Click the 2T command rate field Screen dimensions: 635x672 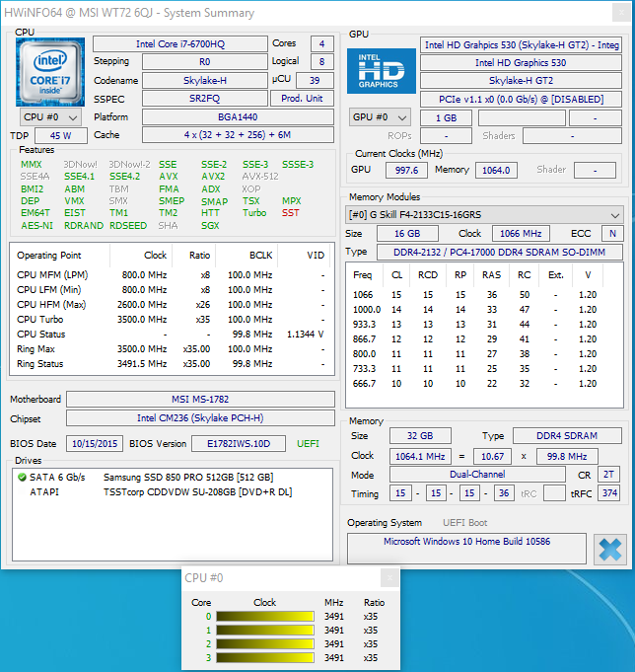[x=608, y=474]
